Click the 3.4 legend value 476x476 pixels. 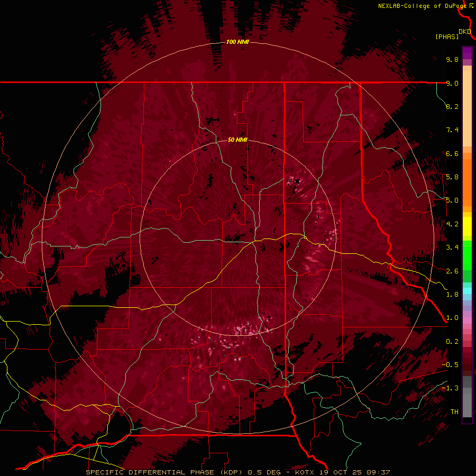coord(452,248)
